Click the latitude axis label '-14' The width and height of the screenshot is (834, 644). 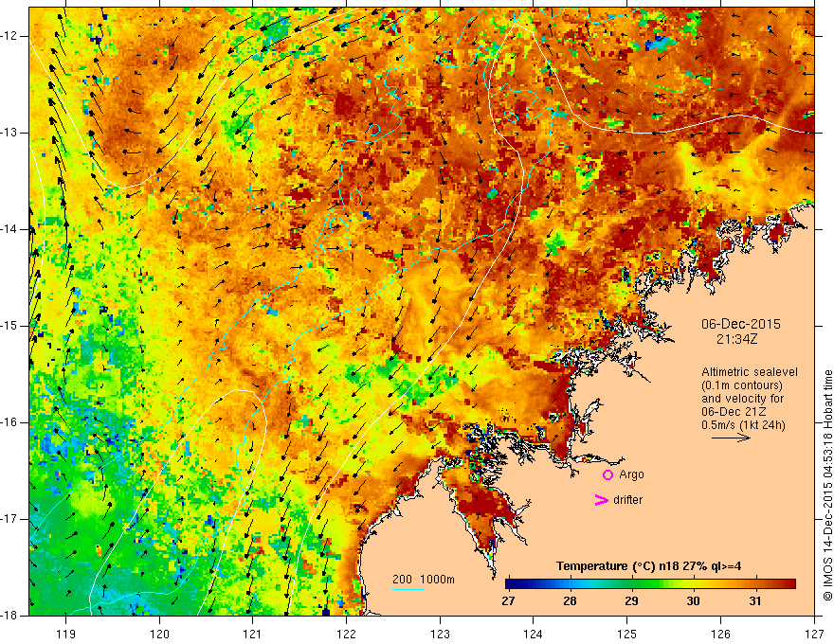coord(9,229)
